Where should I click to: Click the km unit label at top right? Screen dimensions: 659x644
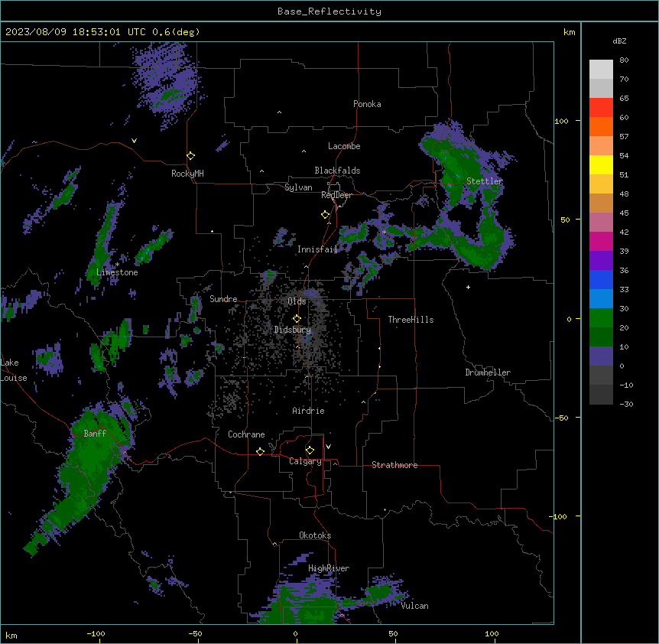(569, 32)
